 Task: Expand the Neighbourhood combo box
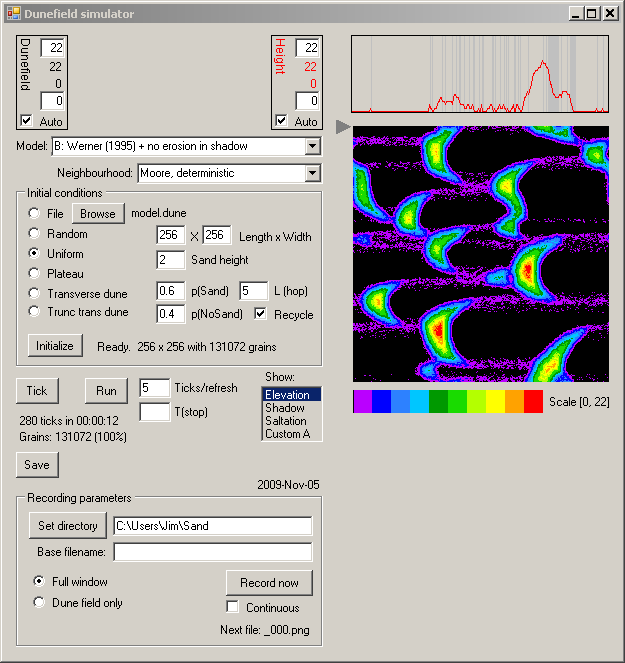[312, 173]
